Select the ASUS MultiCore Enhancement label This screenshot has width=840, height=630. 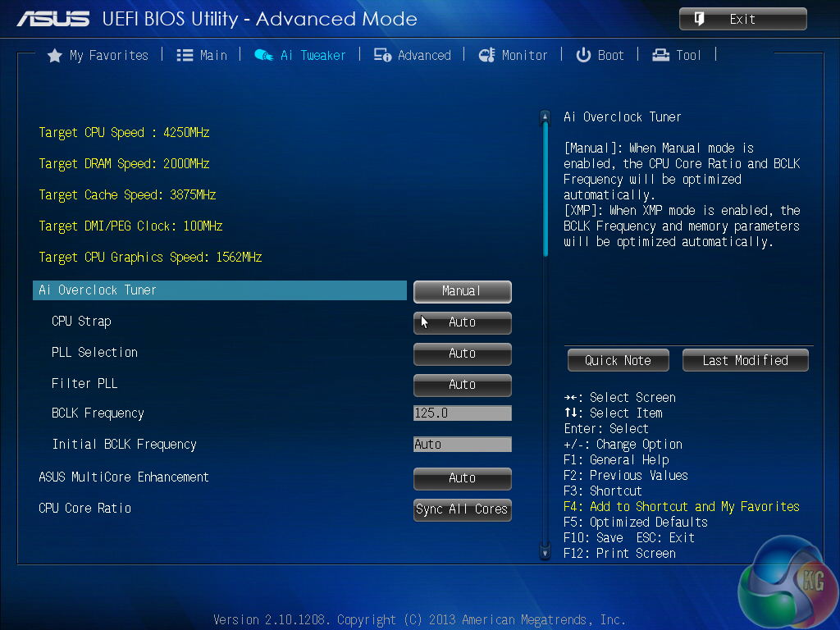(x=124, y=477)
